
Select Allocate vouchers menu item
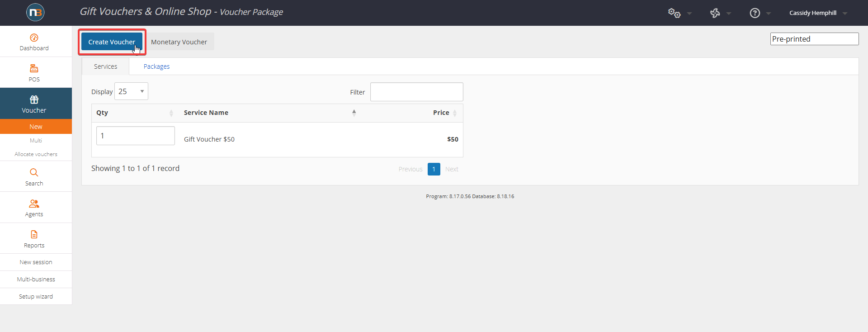[x=36, y=154]
